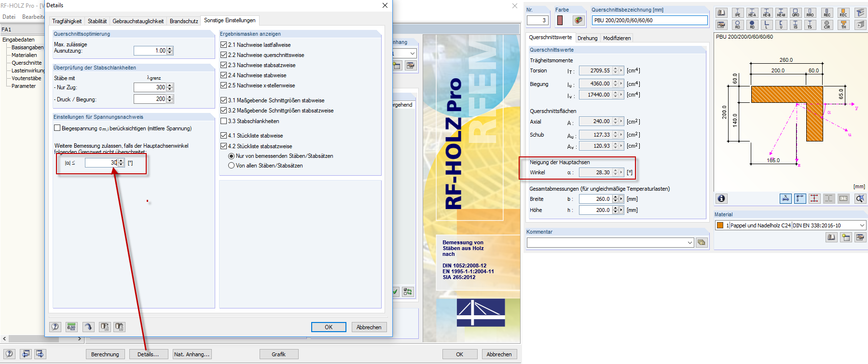This screenshot has height=364, width=868.
Task: Open cross-section info with the 'i' icon
Action: [x=721, y=198]
